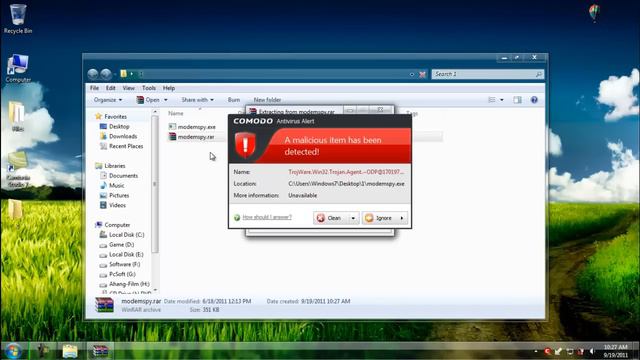This screenshot has height=360, width=640.
Task: Select the modemspy.rar file
Action: (x=191, y=137)
